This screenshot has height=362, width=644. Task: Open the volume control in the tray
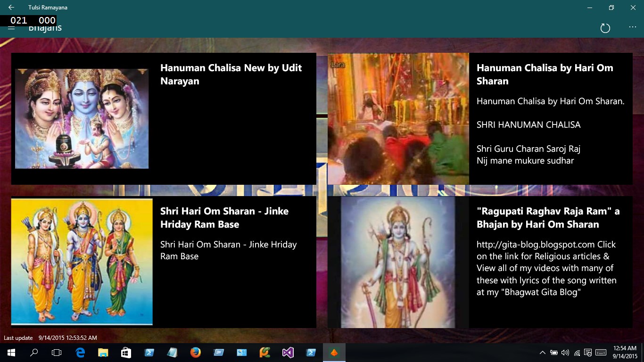pos(565,353)
